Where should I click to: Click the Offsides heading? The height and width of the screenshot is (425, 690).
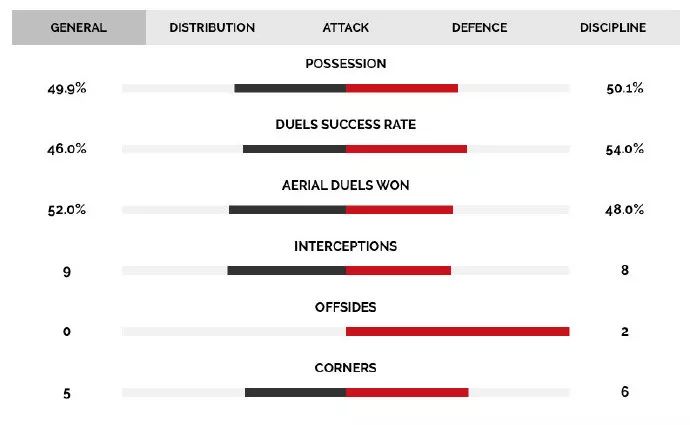(x=345, y=307)
